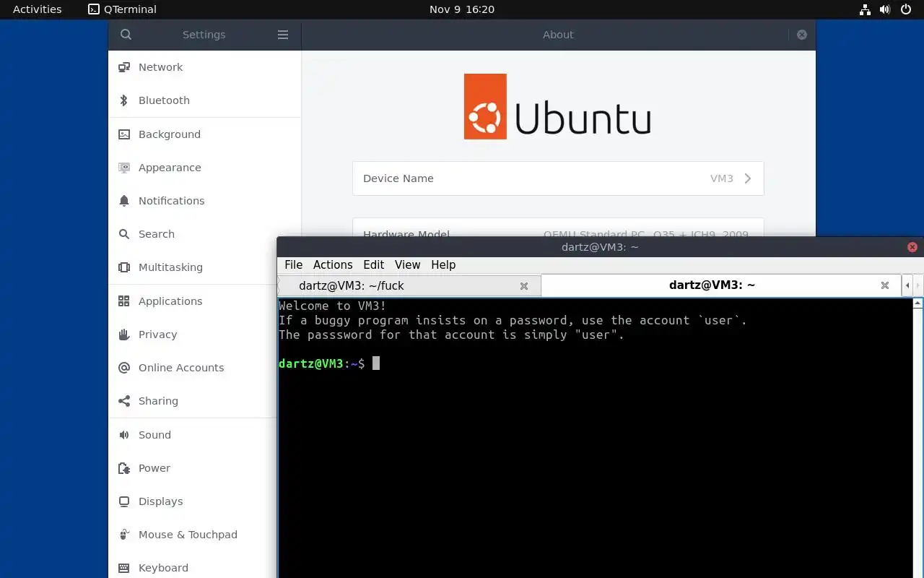Click the Ubuntu logo in About panel
This screenshot has width=924, height=578.
(x=557, y=106)
